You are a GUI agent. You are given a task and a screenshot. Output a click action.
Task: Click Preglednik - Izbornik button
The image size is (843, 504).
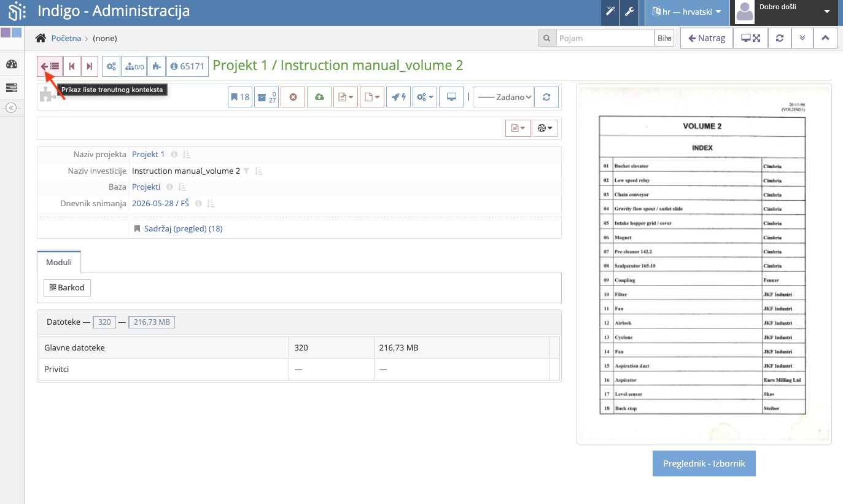[704, 463]
